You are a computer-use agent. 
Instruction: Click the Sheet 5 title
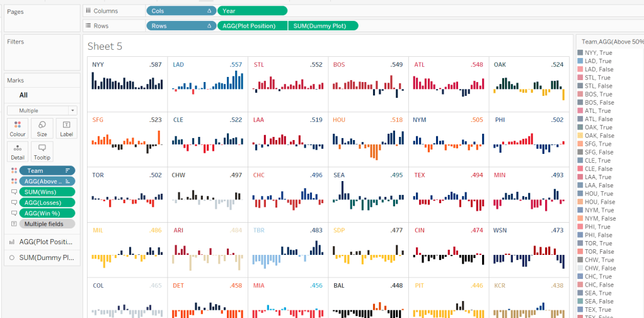[105, 46]
